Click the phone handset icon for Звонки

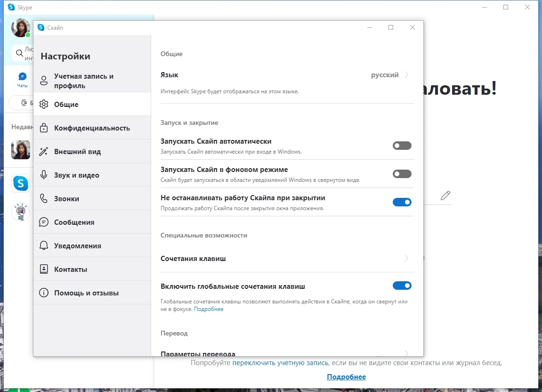pyautogui.click(x=43, y=198)
